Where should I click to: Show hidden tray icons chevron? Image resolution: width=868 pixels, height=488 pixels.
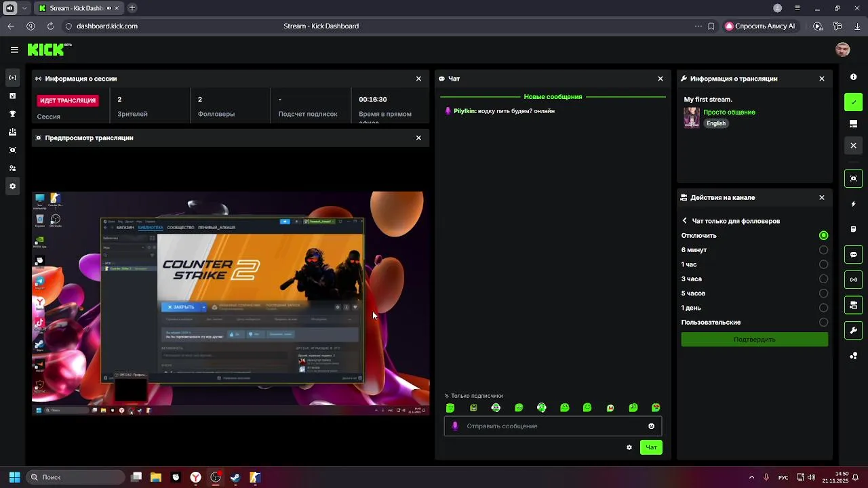point(751,477)
